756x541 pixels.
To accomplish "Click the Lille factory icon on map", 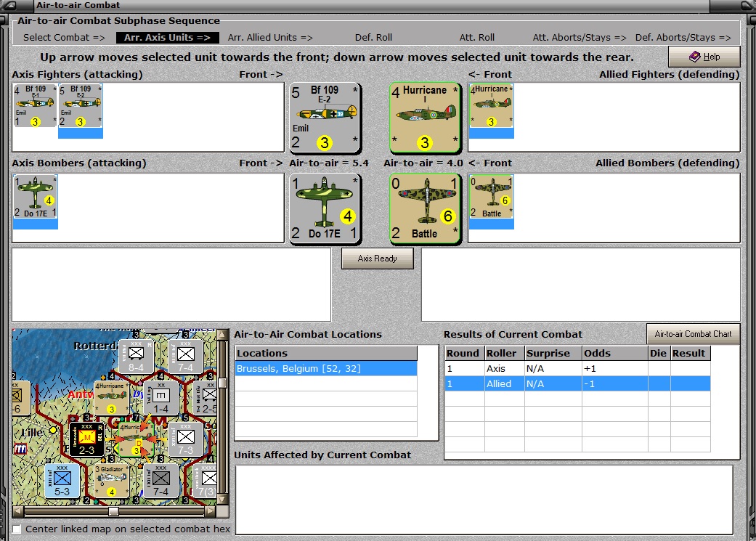I will tap(21, 450).
